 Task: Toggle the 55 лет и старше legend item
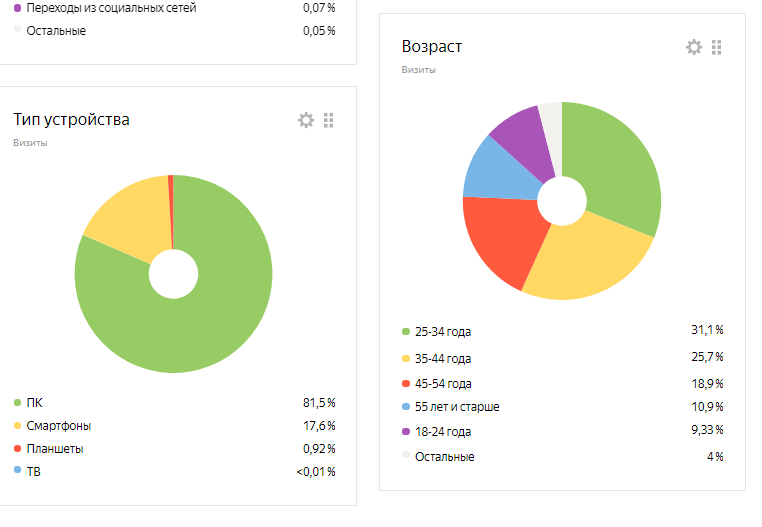[x=456, y=407]
